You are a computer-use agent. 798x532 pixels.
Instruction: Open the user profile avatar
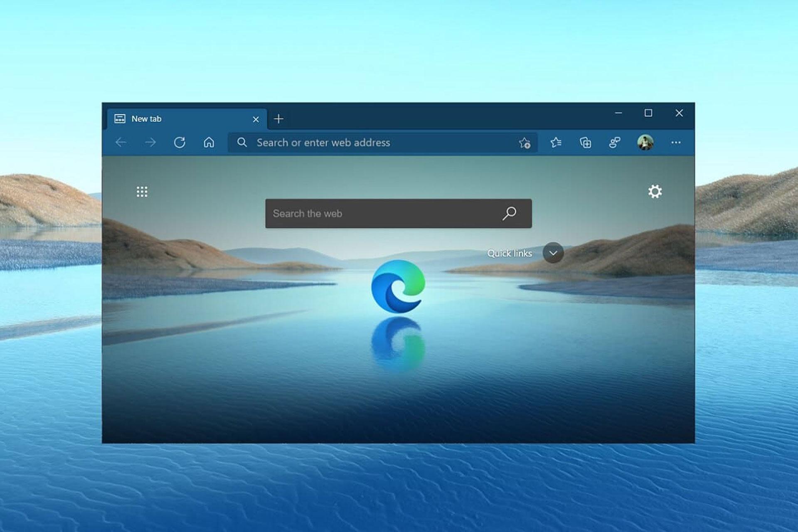coord(645,143)
